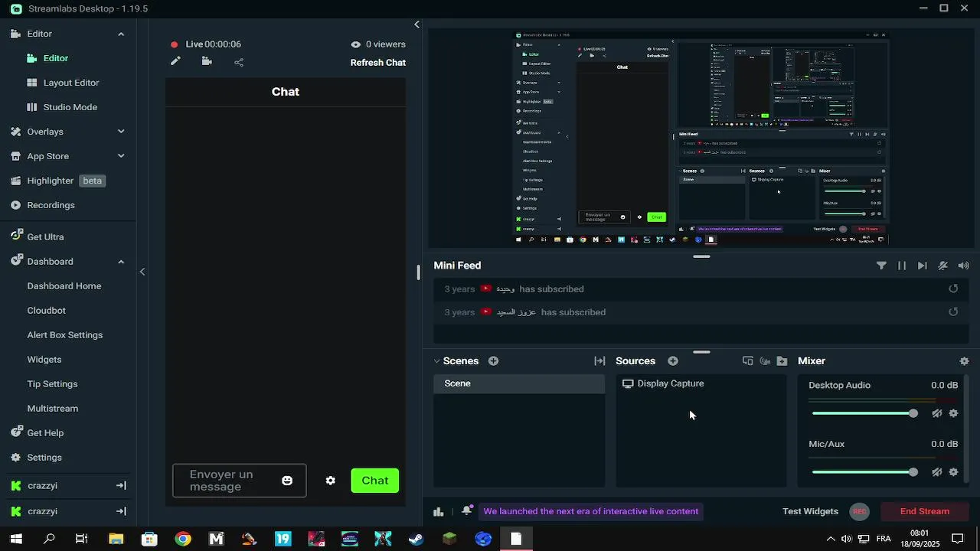Screen dimensions: 980x551
Task: Open Mixer advanced audio settings gear
Action: click(964, 361)
